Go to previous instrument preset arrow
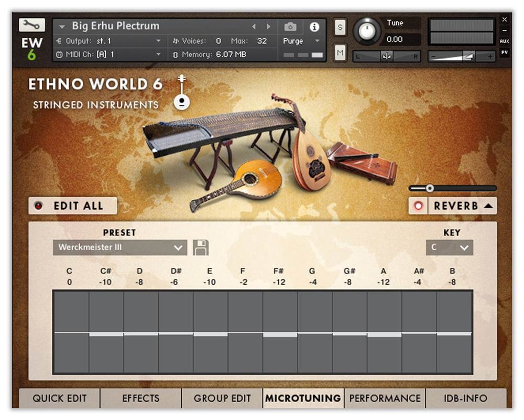The width and height of the screenshot is (524, 420). point(254,26)
